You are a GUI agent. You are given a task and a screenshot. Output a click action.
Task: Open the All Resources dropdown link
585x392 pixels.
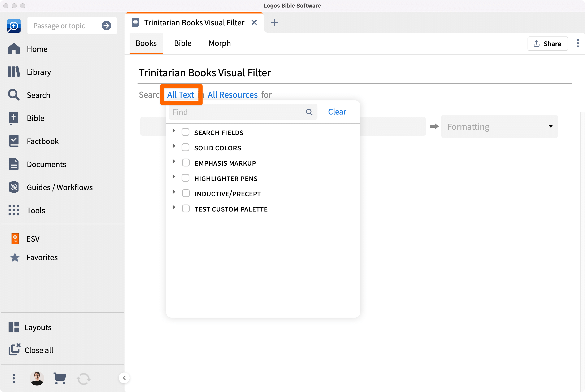pyautogui.click(x=233, y=95)
